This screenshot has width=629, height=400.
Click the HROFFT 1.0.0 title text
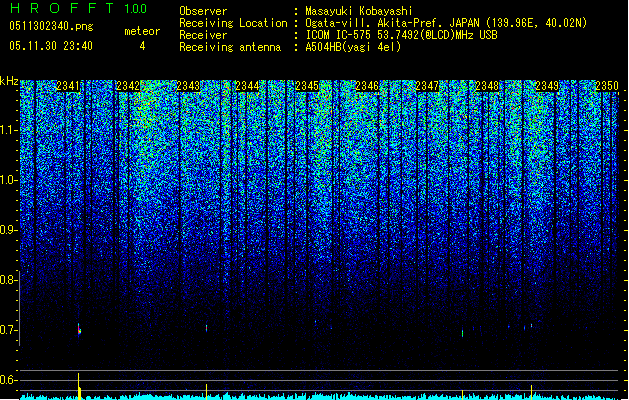79,8
